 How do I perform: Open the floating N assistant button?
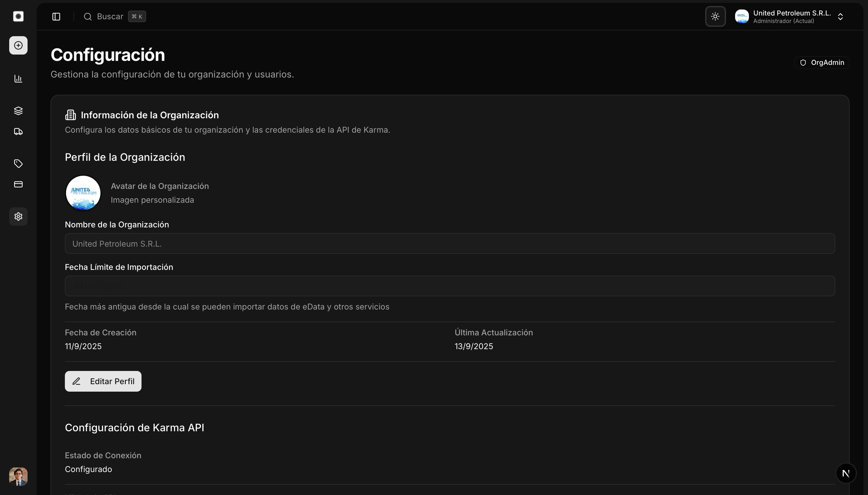click(x=846, y=473)
